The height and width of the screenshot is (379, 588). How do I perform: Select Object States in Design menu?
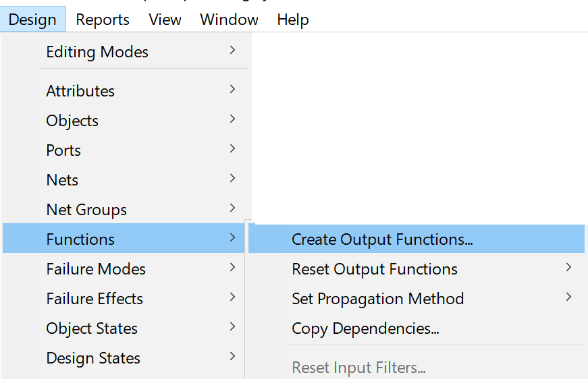point(92,328)
